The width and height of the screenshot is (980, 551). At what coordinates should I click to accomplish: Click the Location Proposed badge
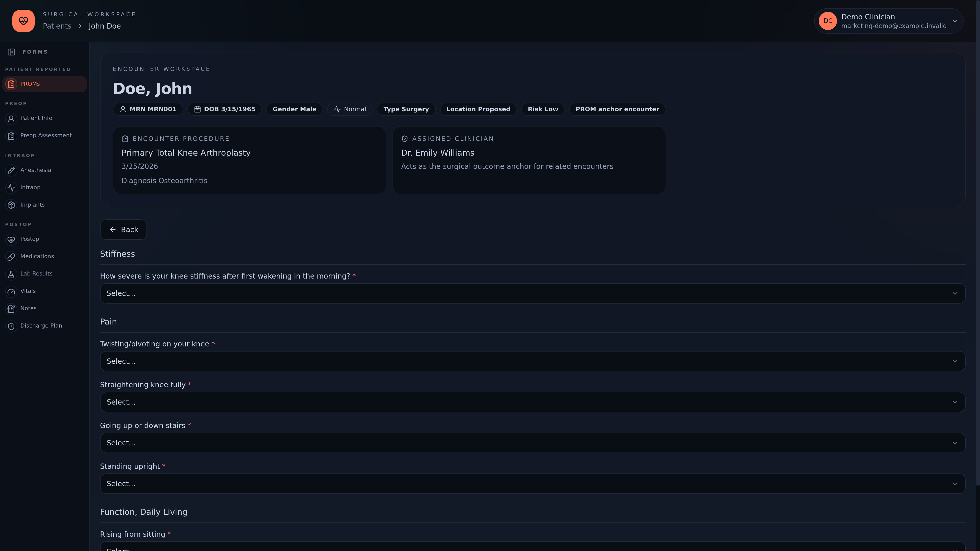pyautogui.click(x=478, y=109)
